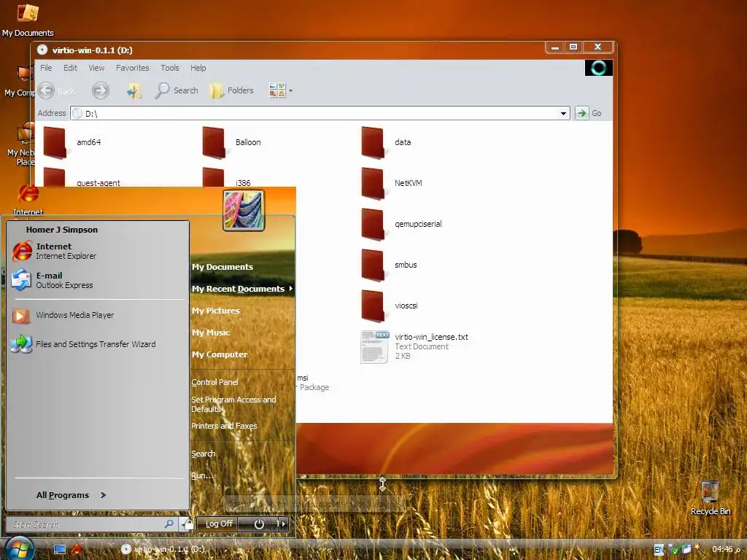The width and height of the screenshot is (747, 560).
Task: Select the smbus folder icon
Action: [373, 265]
